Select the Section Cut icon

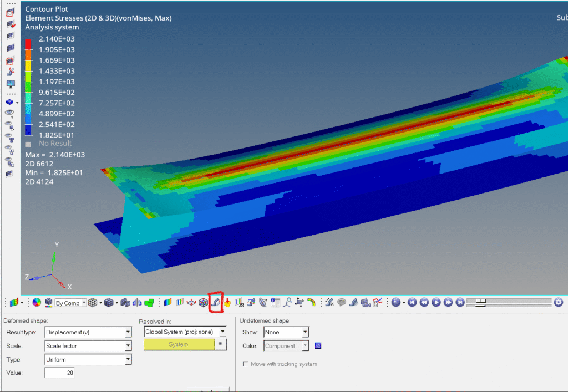click(x=191, y=303)
